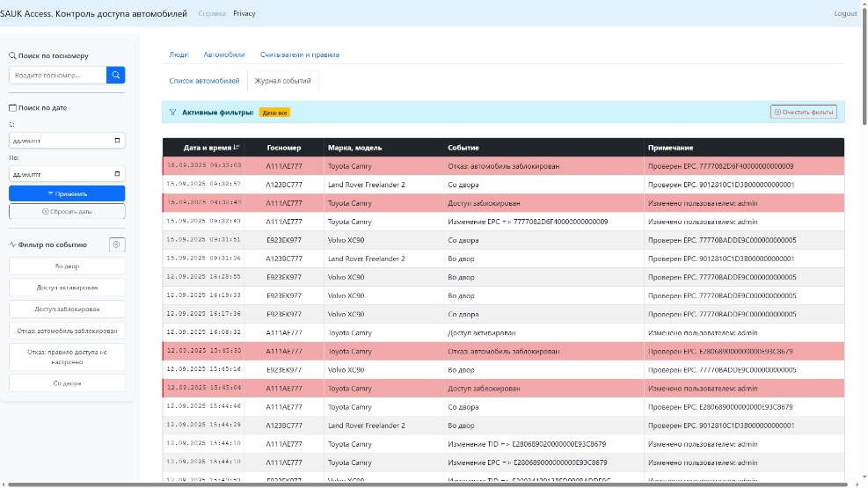Viewport: 868px width, 488px height.
Task: Select 'Отказ: правило доступа не настроено' filter
Action: (67, 357)
